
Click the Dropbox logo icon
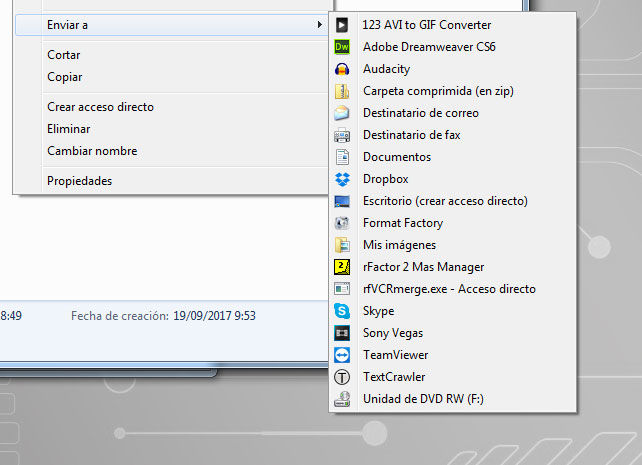[x=342, y=179]
